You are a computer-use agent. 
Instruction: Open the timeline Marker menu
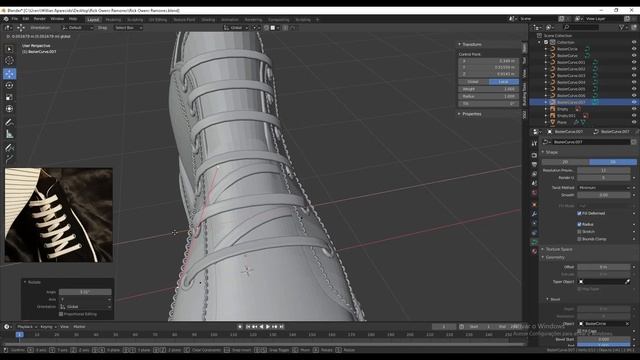(x=79, y=327)
